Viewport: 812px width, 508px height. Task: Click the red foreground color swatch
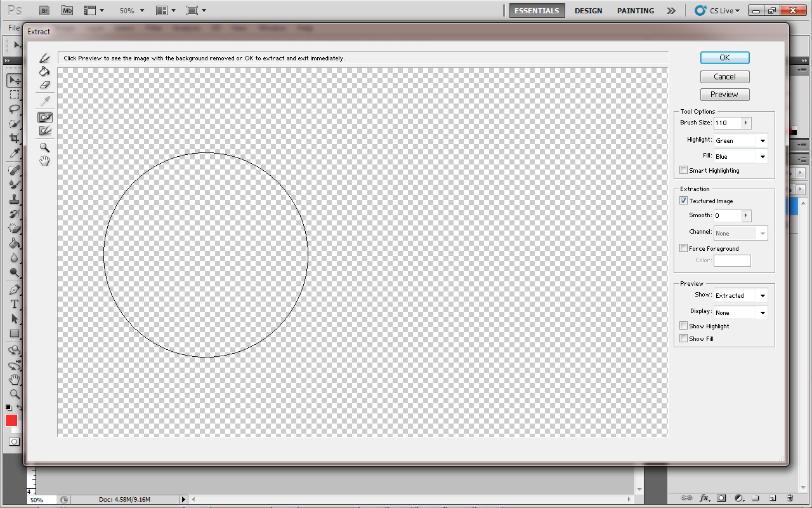click(x=11, y=420)
